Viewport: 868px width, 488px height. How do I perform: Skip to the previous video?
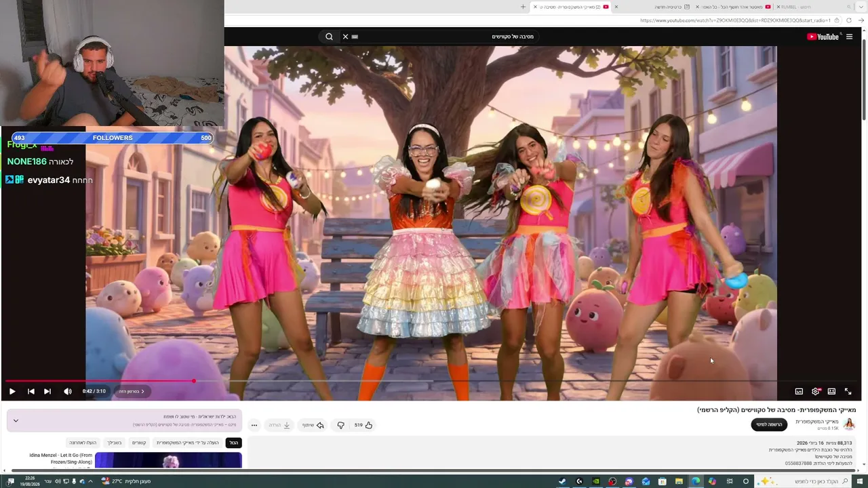coord(31,391)
